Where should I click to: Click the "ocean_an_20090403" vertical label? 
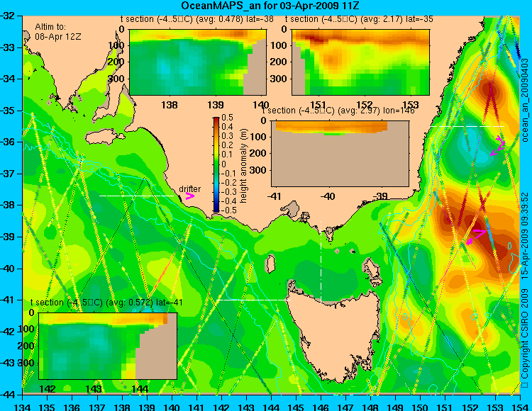pos(525,101)
